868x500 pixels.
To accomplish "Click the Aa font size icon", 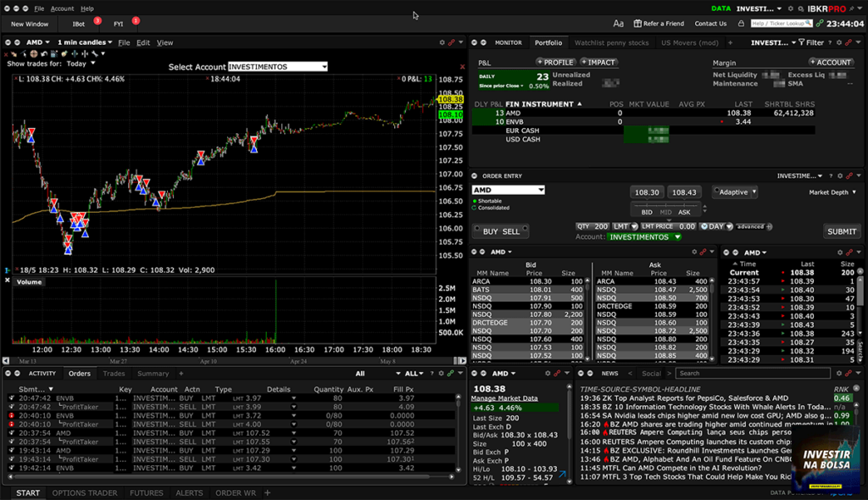I will coord(618,24).
